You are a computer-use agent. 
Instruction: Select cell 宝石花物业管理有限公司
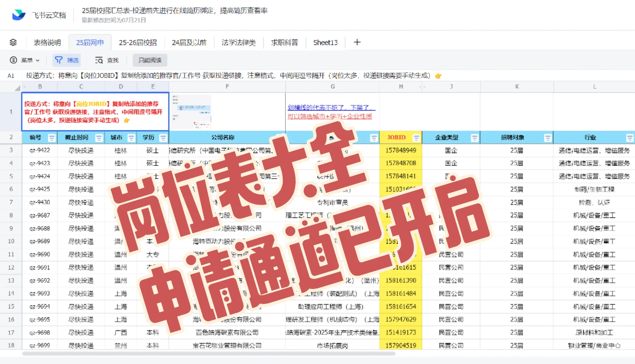[227, 345]
